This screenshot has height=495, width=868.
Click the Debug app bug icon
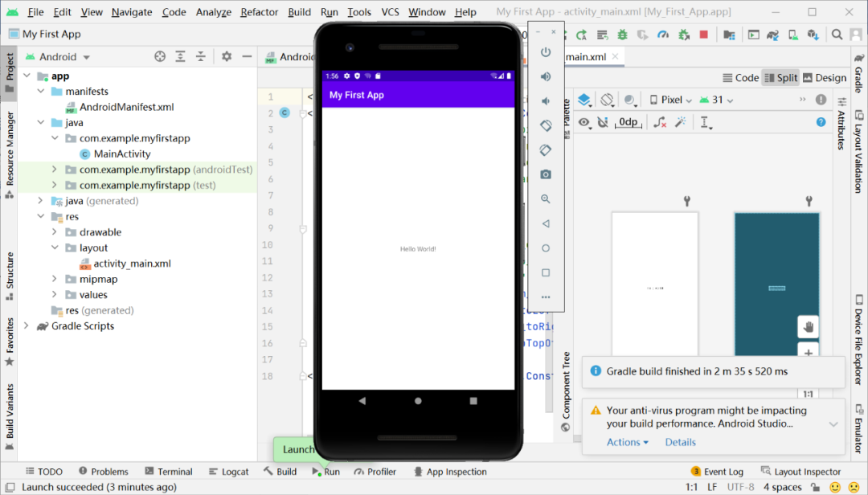pyautogui.click(x=622, y=35)
